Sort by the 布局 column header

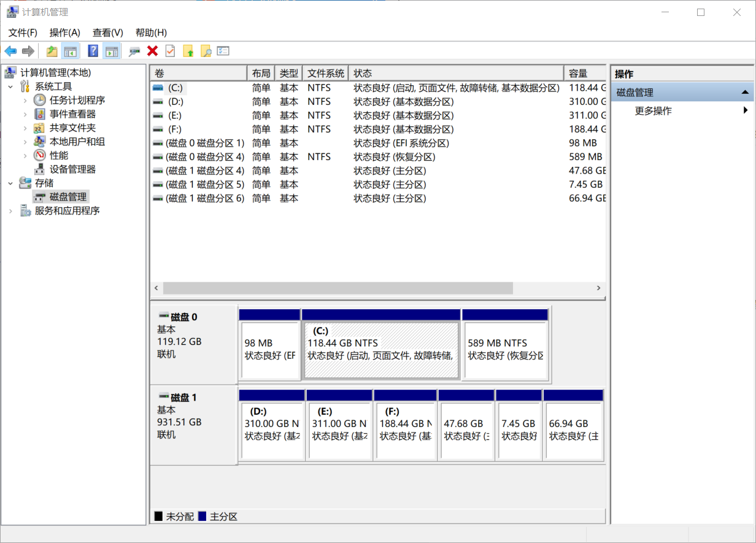[260, 73]
